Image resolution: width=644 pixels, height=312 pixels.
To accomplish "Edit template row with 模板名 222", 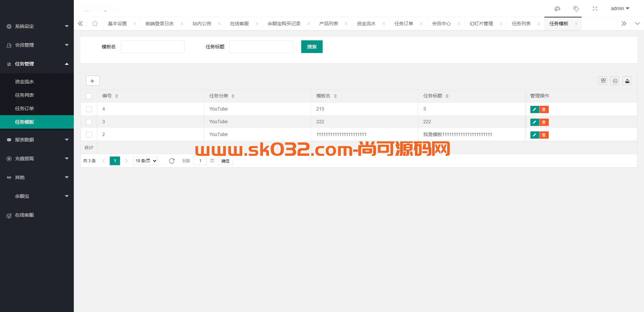I will [x=534, y=122].
